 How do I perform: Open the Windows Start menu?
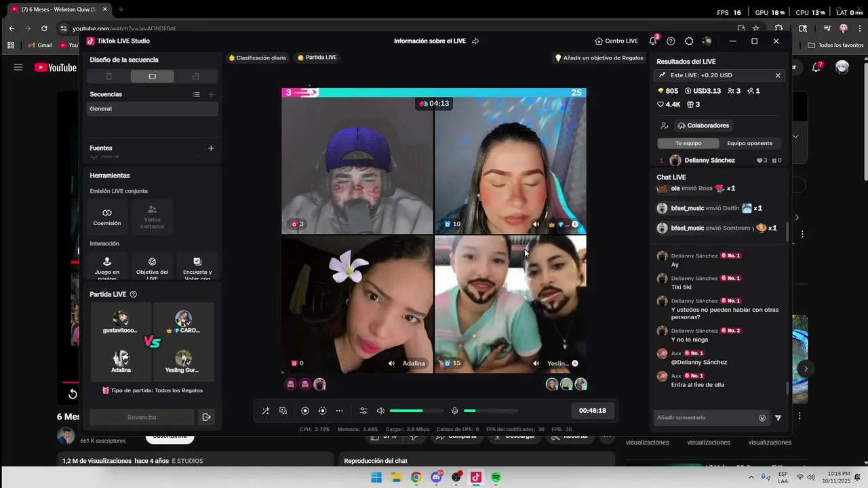point(376,477)
